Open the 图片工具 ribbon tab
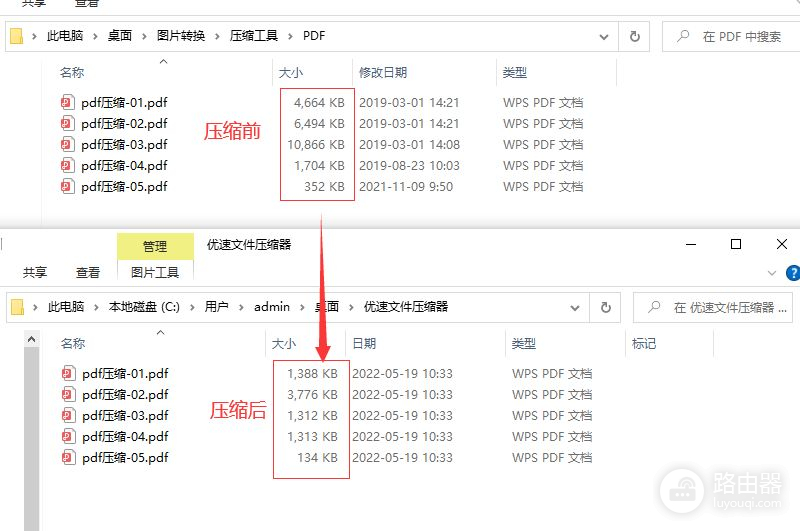The image size is (800, 531). point(155,272)
